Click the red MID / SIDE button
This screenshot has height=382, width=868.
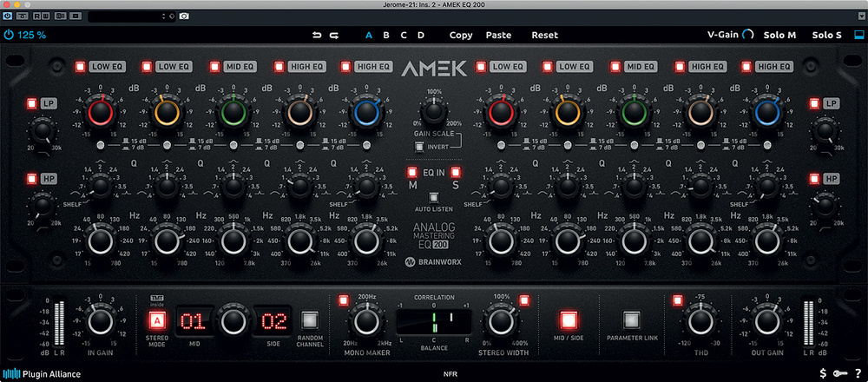pos(568,320)
